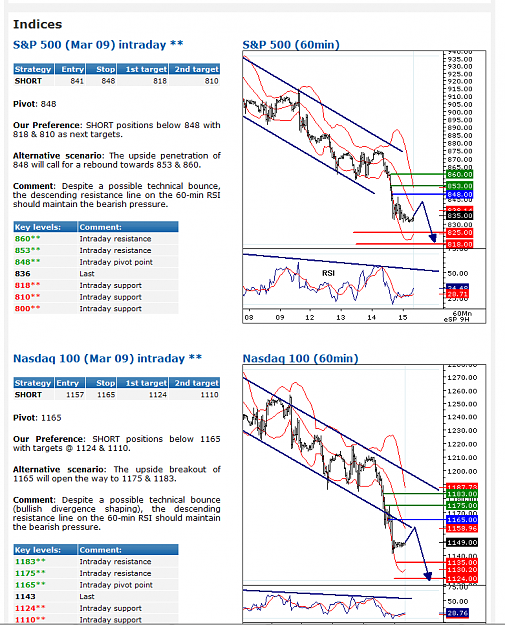Select the 860** key level
The image size is (505, 625).
(28, 239)
